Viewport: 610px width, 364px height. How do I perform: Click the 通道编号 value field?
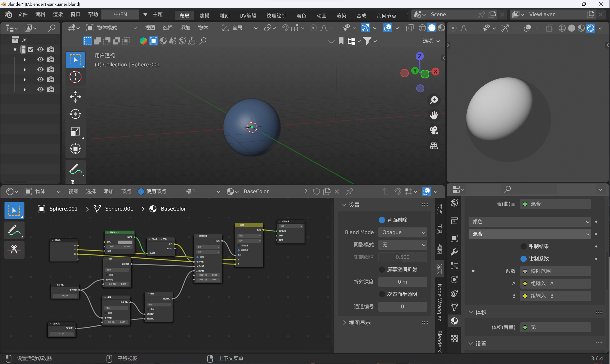[x=403, y=306]
